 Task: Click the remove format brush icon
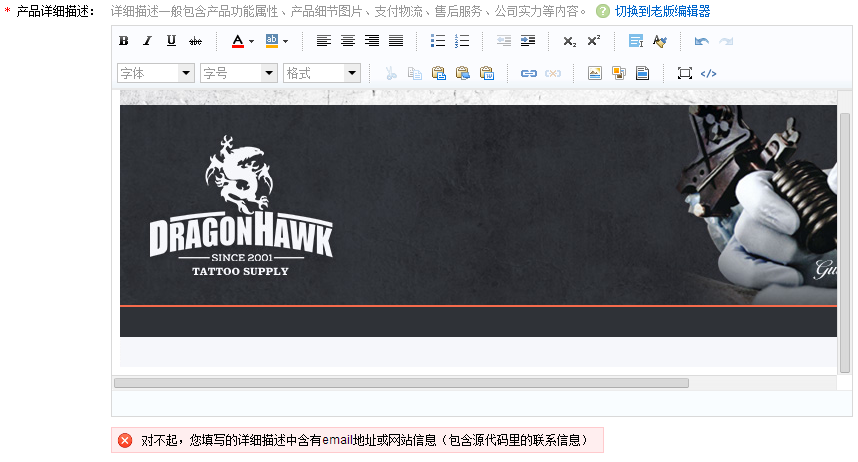(x=660, y=41)
